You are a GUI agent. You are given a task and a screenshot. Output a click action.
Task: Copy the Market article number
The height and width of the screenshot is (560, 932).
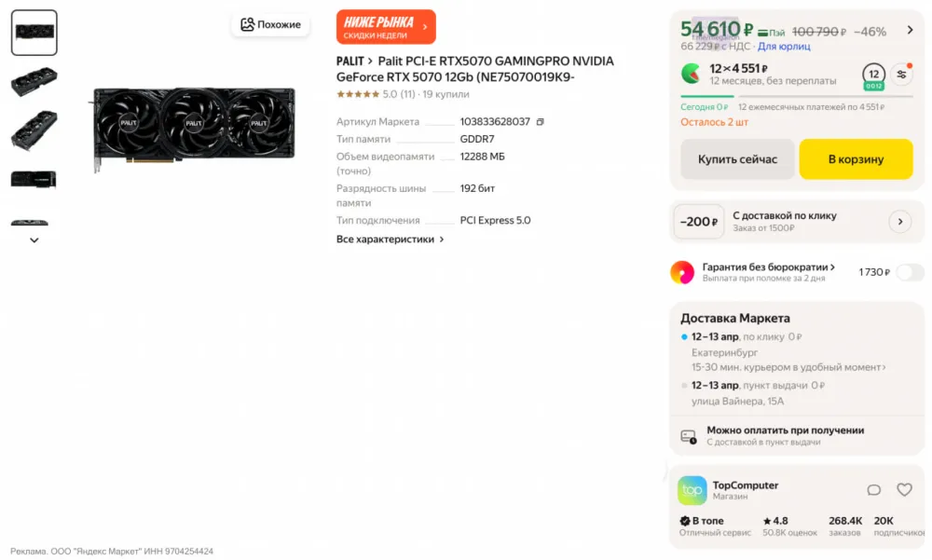(x=541, y=122)
